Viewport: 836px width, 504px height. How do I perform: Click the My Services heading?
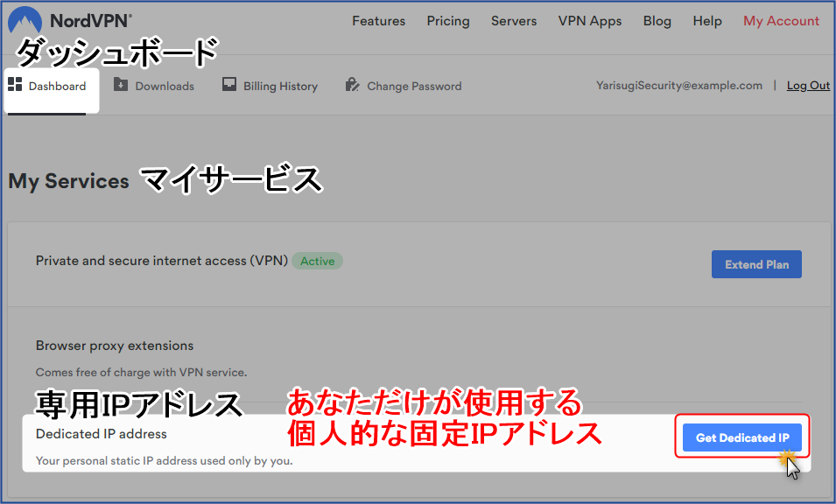click(x=69, y=181)
